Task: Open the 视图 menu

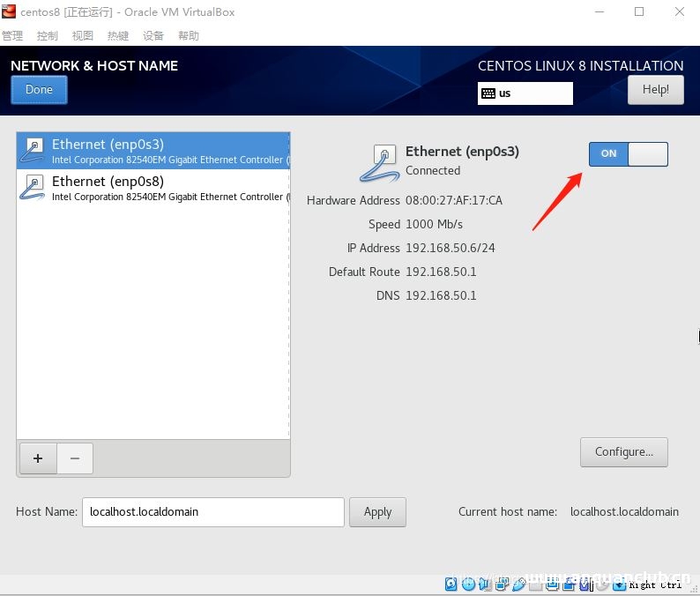Action: [83, 36]
